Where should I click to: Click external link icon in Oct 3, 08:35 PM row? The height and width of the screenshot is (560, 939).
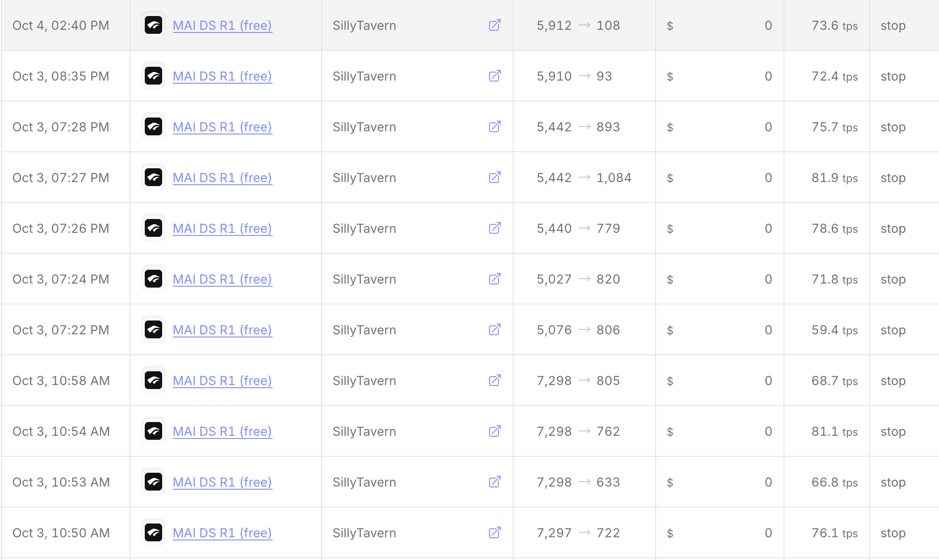pos(494,76)
